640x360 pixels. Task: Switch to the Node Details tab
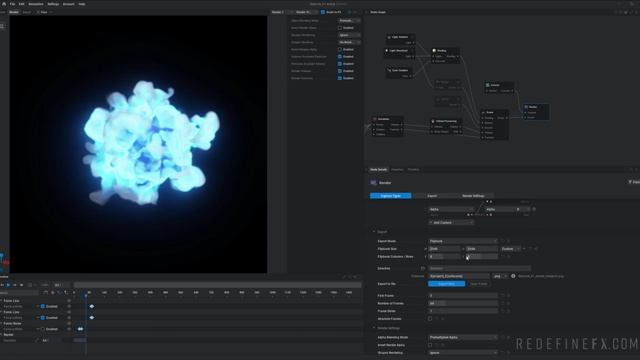(x=378, y=170)
